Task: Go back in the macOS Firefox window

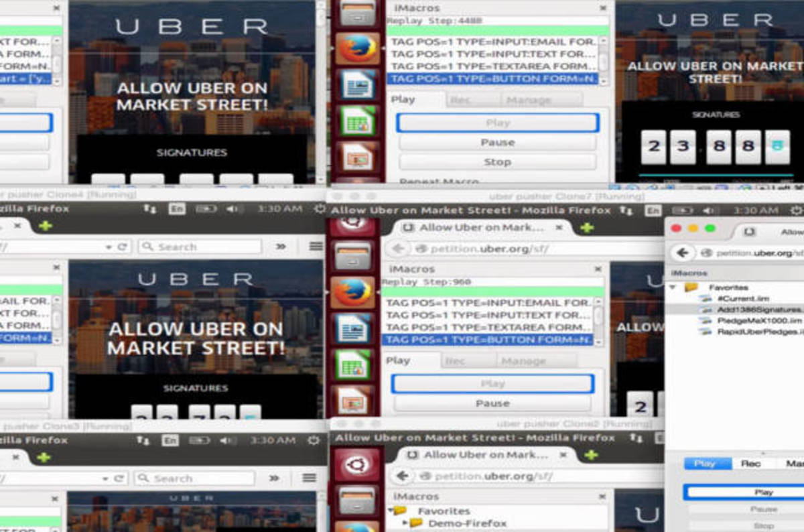Action: (682, 253)
